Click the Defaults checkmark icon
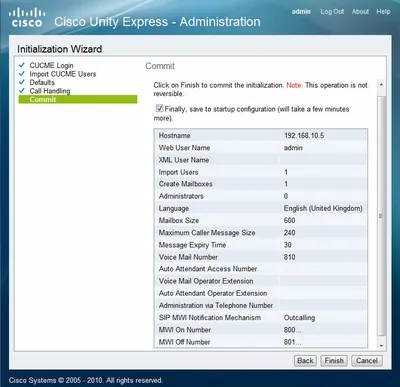The height and width of the screenshot is (387, 400). (22, 82)
